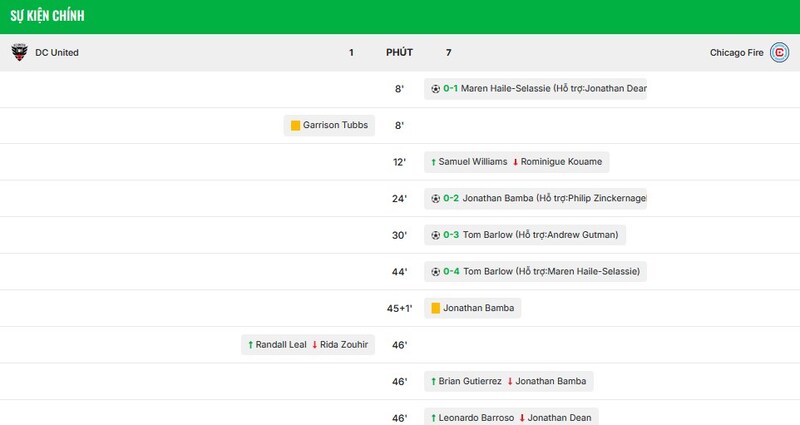Click the green arrow beside Randall Leal
800x425 pixels.
250,345
